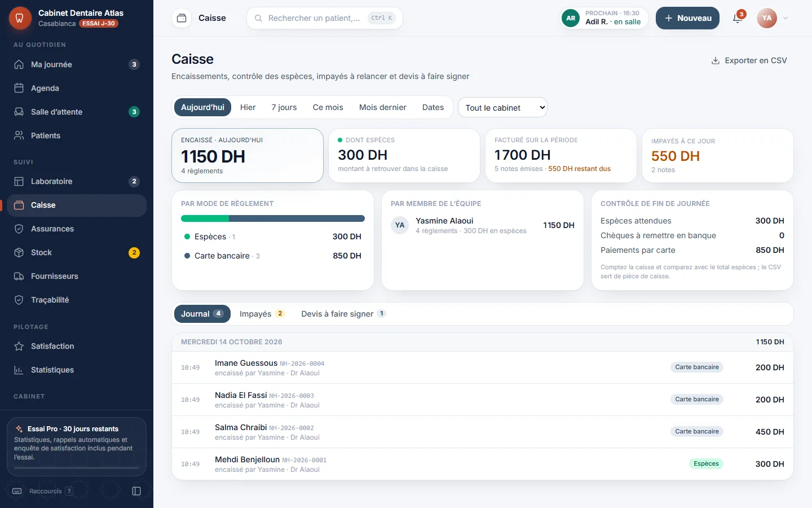812x508 pixels.
Task: Click the Cabinet Dentaire Atlas tooth logo
Action: coord(20,18)
